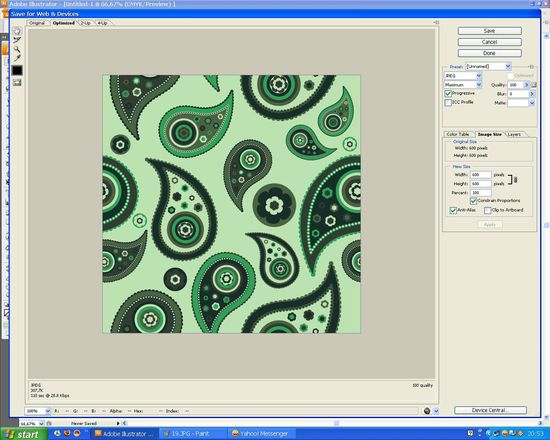Toggle the ICC Profile checkbox
The image size is (550, 440).
coord(448,102)
